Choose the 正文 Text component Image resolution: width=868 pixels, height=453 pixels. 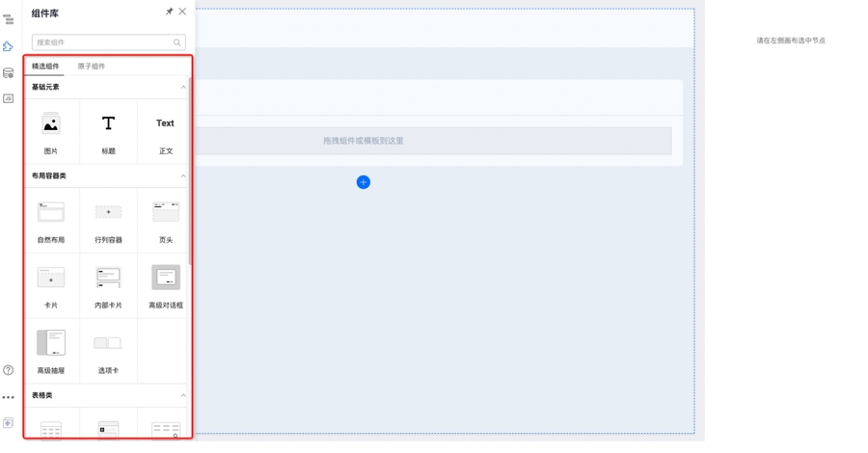[165, 131]
